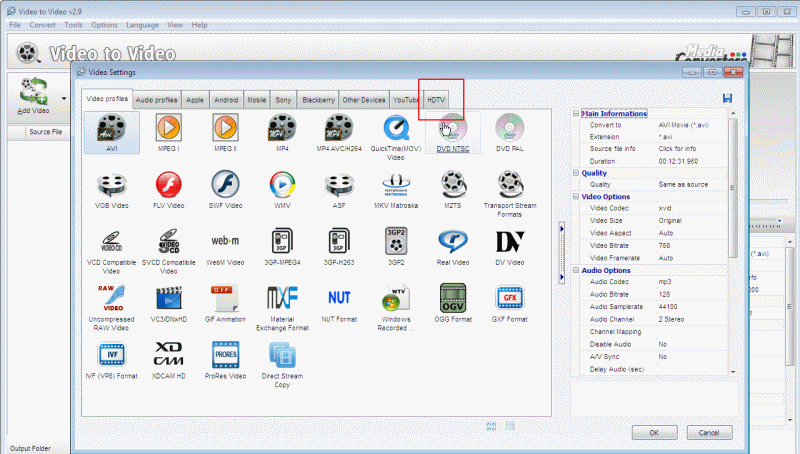Viewport: 800px width, 454px height.
Task: Switch to the Blackberry tab
Action: click(318, 100)
